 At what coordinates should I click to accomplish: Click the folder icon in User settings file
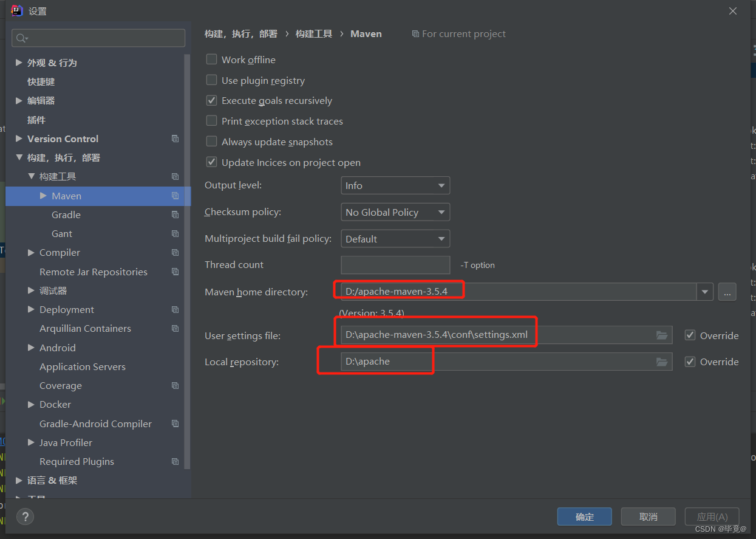[662, 335]
